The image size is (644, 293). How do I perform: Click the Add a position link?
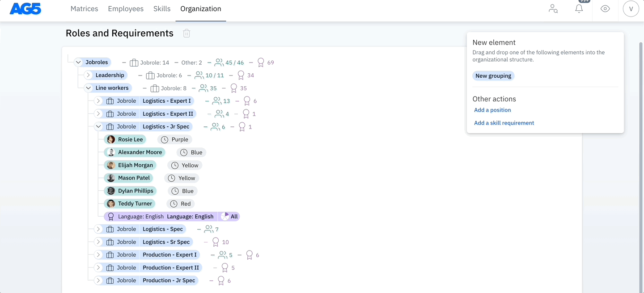(492, 110)
